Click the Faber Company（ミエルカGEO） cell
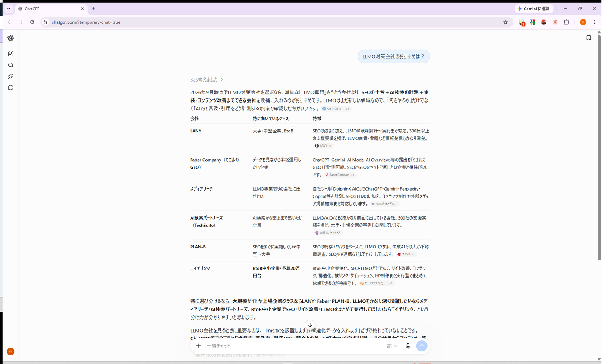This screenshot has height=364, width=604. (x=214, y=163)
